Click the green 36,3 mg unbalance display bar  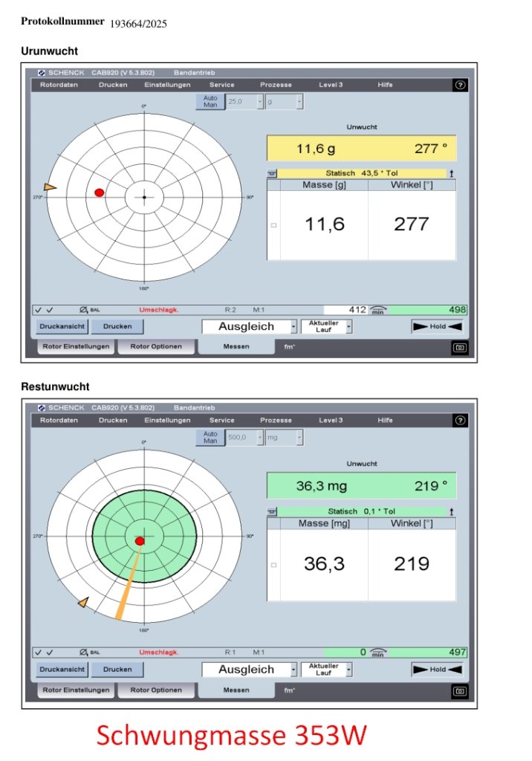361,486
